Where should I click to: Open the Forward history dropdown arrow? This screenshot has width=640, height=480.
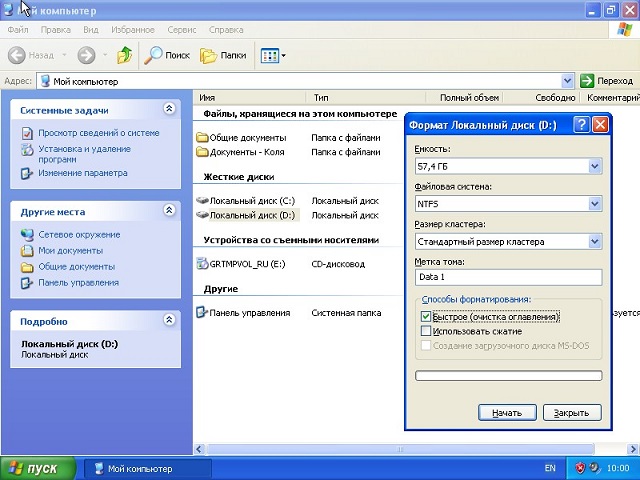(x=105, y=55)
